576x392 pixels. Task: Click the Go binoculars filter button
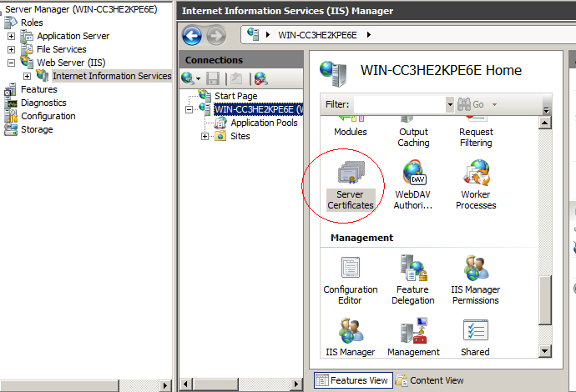tap(471, 104)
